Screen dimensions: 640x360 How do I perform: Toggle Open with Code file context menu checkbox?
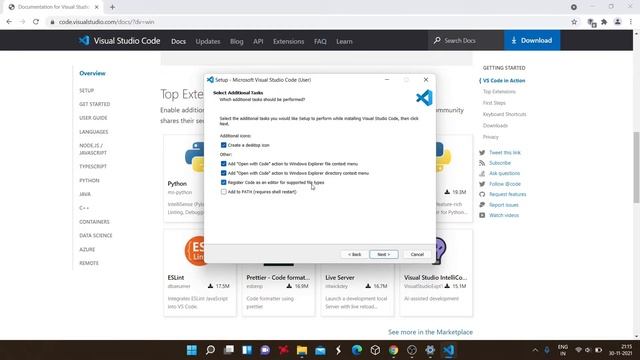pos(223,164)
